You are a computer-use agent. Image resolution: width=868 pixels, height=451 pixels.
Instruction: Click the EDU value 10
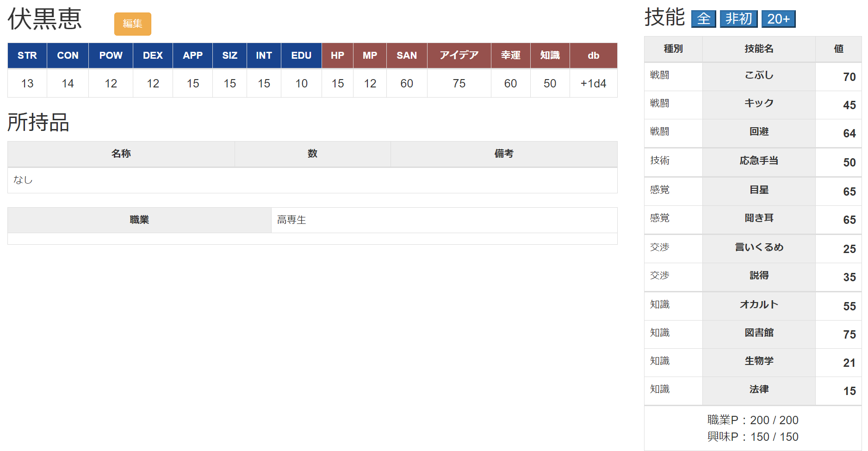[302, 83]
